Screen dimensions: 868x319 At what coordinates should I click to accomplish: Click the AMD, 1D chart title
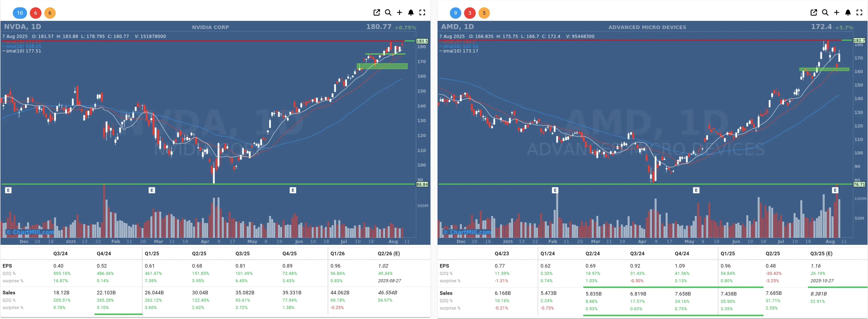[458, 27]
